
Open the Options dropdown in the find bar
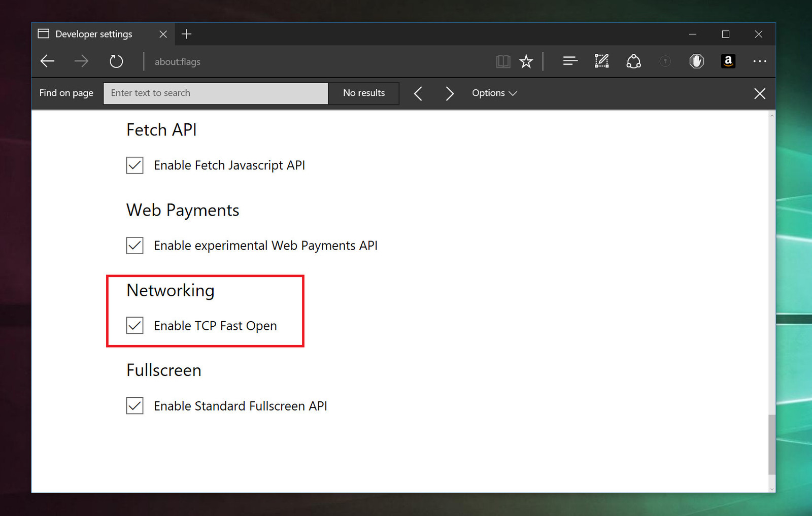point(493,93)
